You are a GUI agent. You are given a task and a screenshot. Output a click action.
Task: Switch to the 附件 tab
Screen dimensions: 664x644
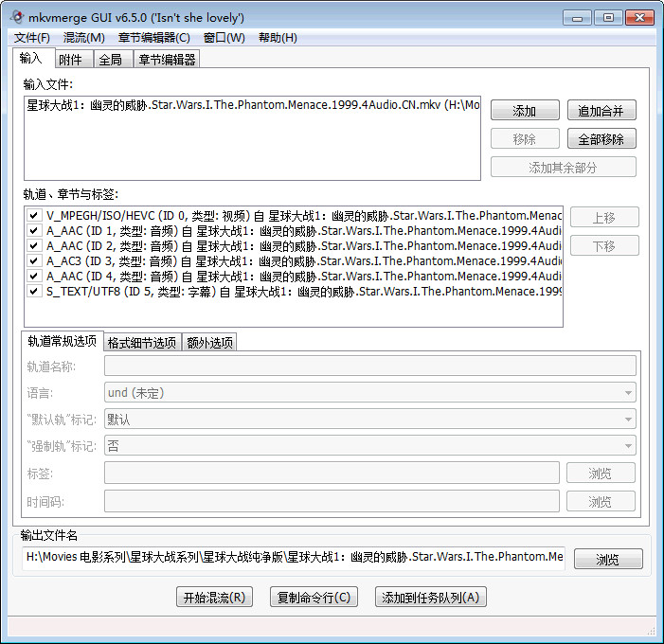pyautogui.click(x=70, y=60)
